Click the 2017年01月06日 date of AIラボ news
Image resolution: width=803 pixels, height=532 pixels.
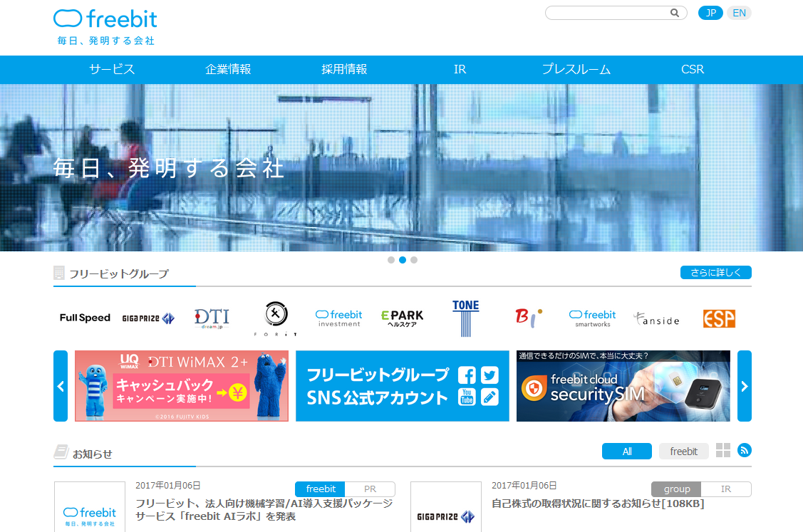click(168, 486)
